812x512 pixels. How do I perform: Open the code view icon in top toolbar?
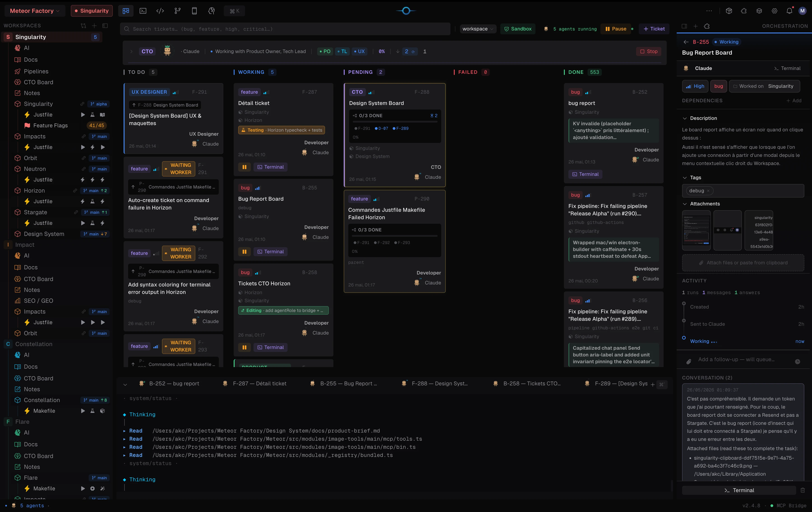coord(160,11)
